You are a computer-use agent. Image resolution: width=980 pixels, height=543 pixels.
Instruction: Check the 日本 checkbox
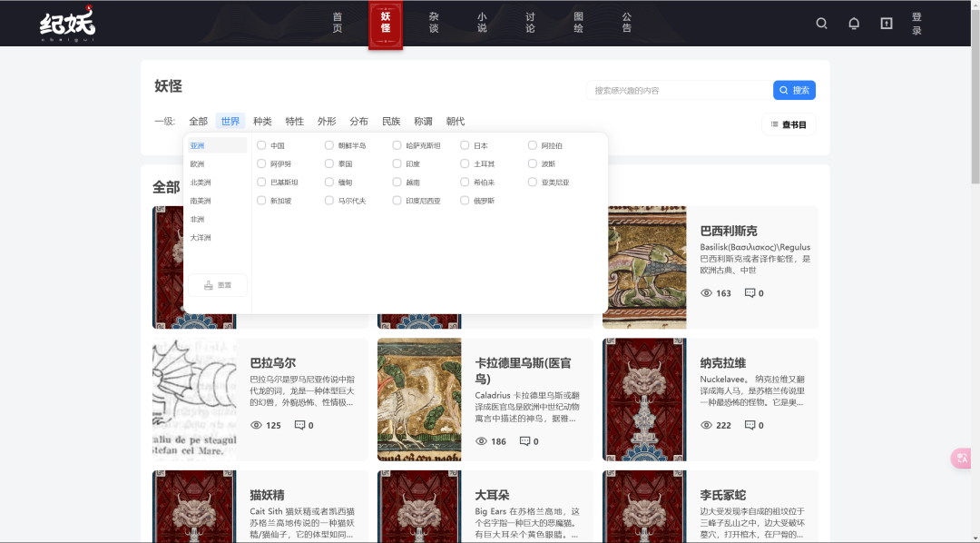(x=465, y=145)
